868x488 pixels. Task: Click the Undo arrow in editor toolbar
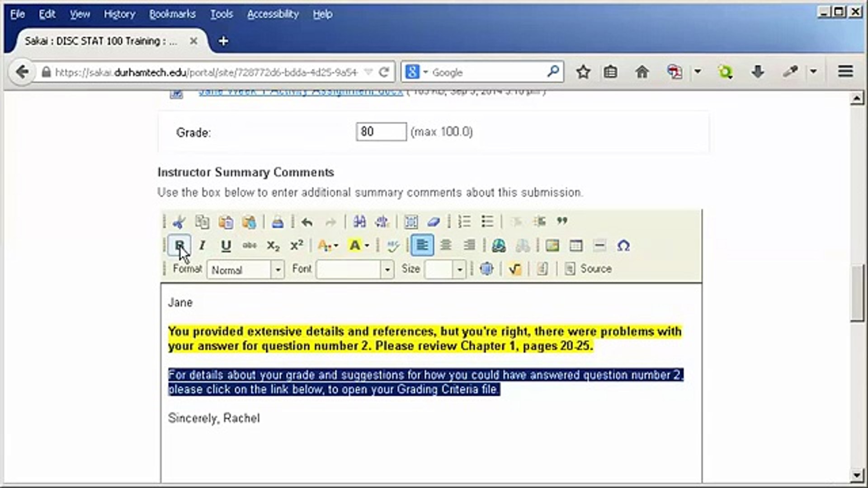coord(307,222)
